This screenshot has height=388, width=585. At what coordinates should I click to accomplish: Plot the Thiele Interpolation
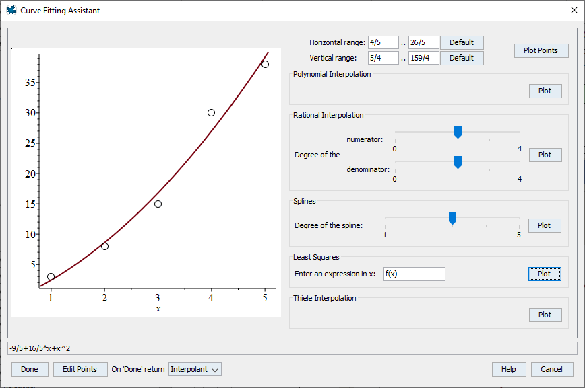[x=545, y=315]
